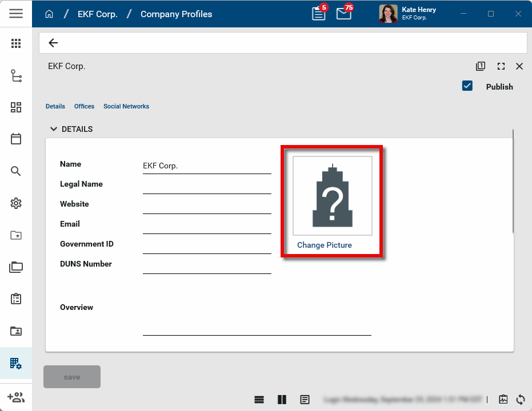Uncheck the Publish checkbox
532x411 pixels.
pyautogui.click(x=467, y=86)
